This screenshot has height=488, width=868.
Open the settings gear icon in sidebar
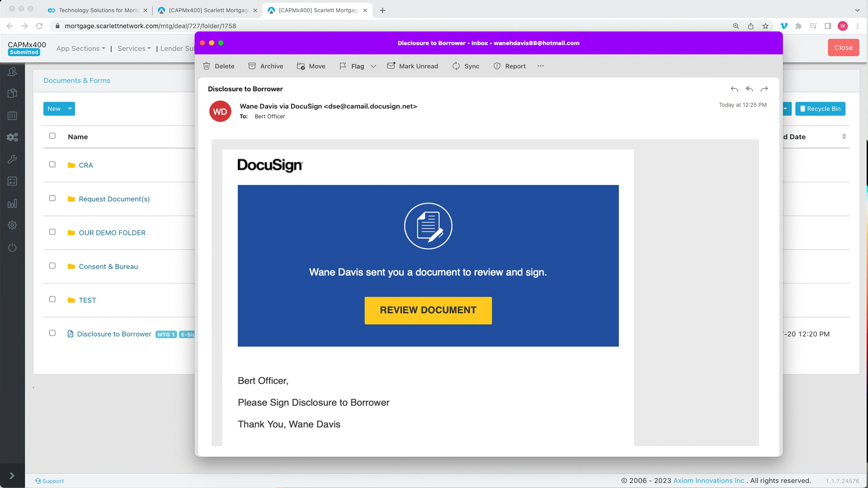(12, 225)
